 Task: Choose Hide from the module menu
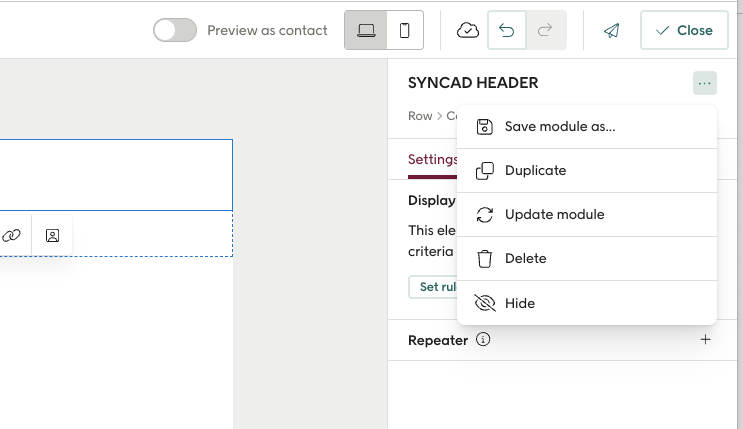click(x=587, y=303)
